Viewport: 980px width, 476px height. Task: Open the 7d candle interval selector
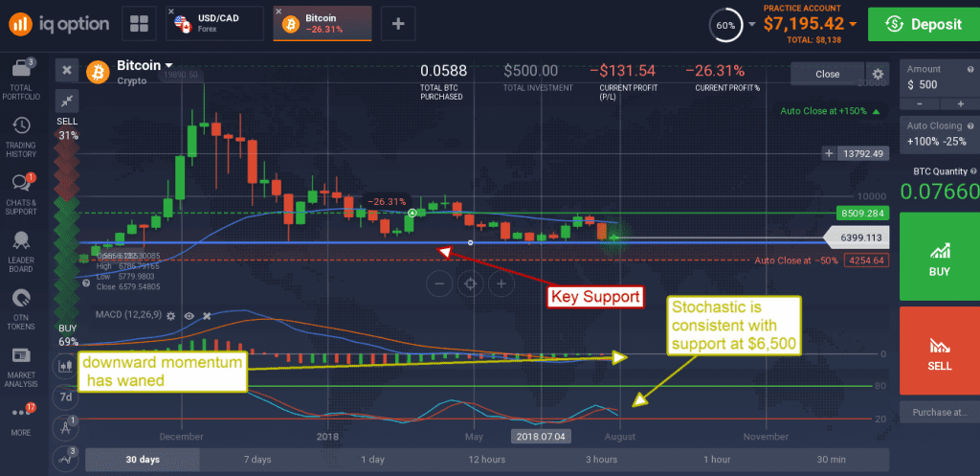(66, 397)
